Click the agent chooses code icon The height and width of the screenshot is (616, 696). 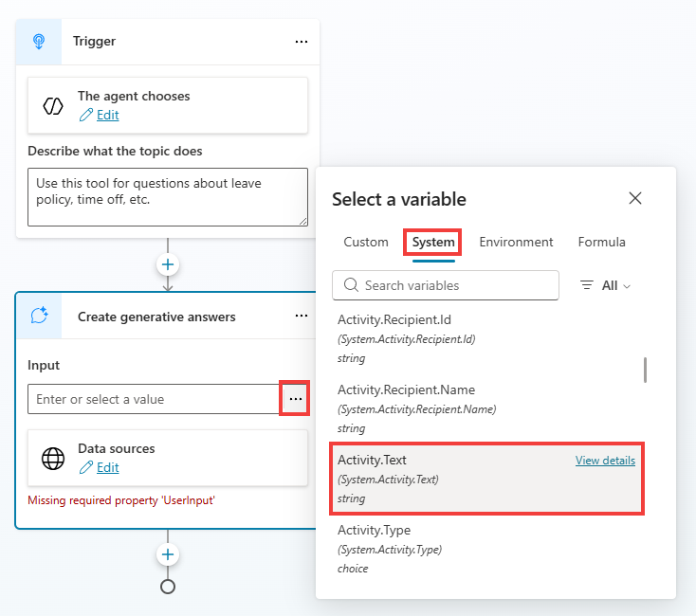(x=53, y=105)
